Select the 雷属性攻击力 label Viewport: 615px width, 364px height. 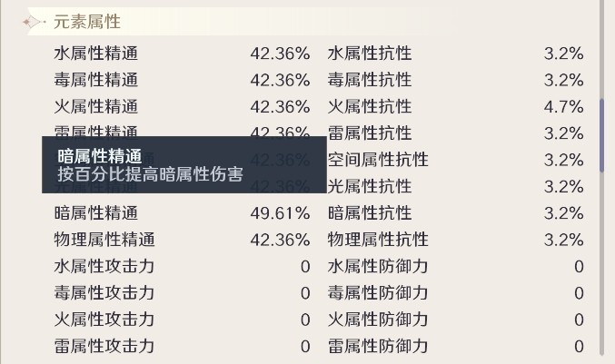(104, 347)
